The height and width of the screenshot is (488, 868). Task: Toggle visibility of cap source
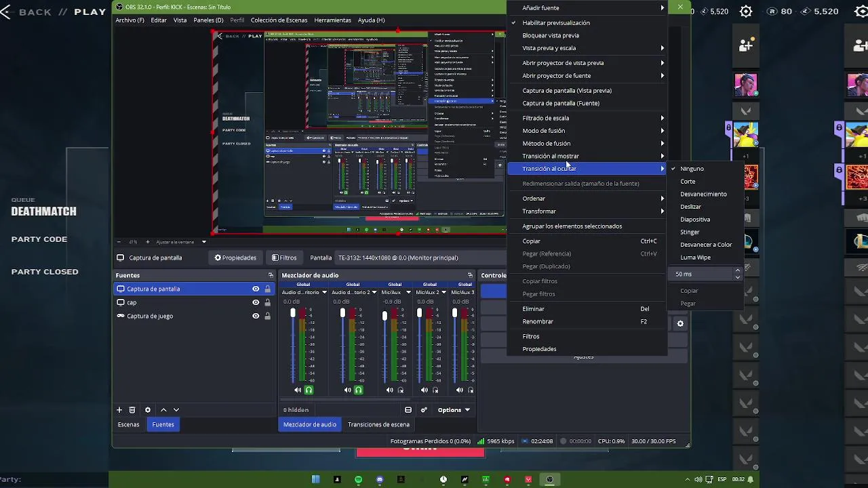pyautogui.click(x=256, y=302)
